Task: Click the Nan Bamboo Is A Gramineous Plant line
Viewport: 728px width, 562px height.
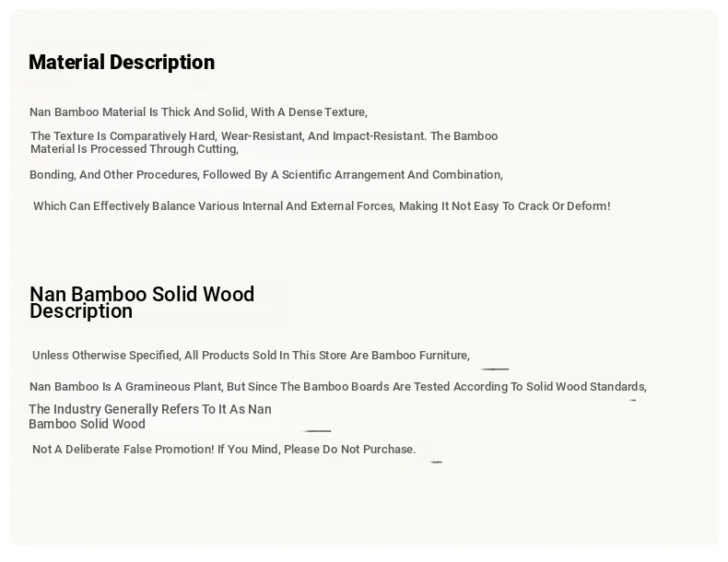Action: pyautogui.click(x=338, y=387)
